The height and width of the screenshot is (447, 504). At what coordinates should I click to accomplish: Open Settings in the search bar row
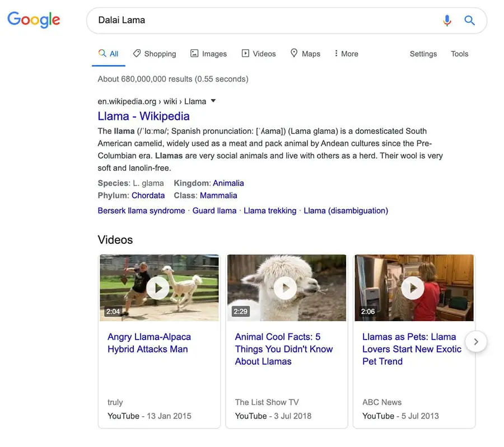pos(423,54)
